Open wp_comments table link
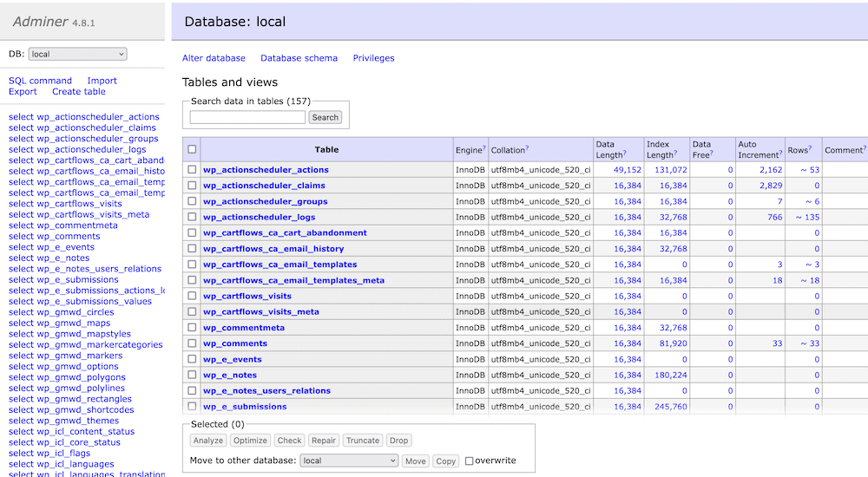 click(x=234, y=343)
